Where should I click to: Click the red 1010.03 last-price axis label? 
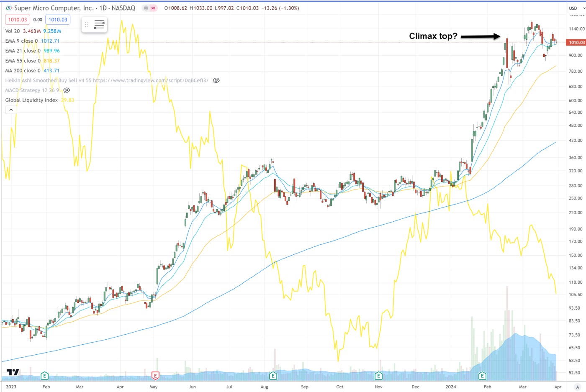(x=576, y=42)
